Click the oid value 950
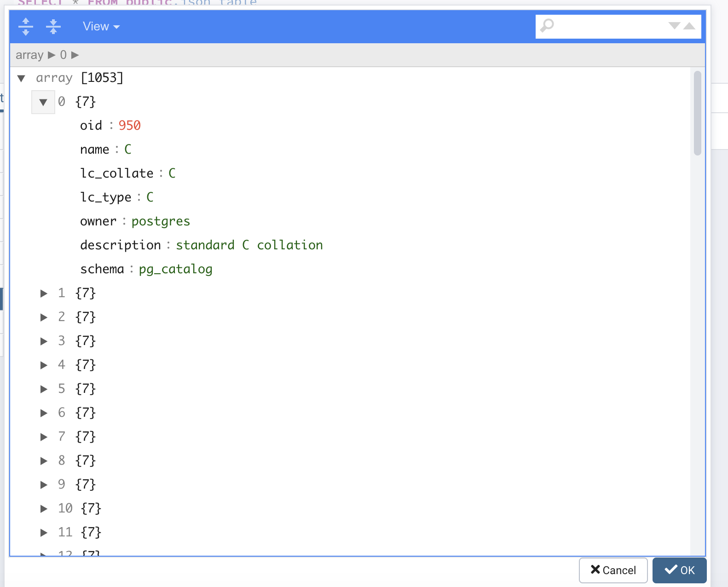This screenshot has width=728, height=587. [x=129, y=126]
